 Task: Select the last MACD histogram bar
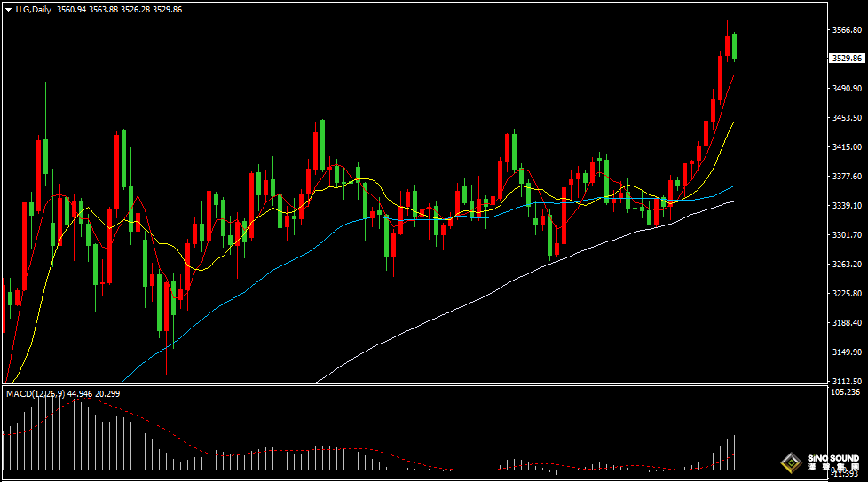tap(735, 453)
